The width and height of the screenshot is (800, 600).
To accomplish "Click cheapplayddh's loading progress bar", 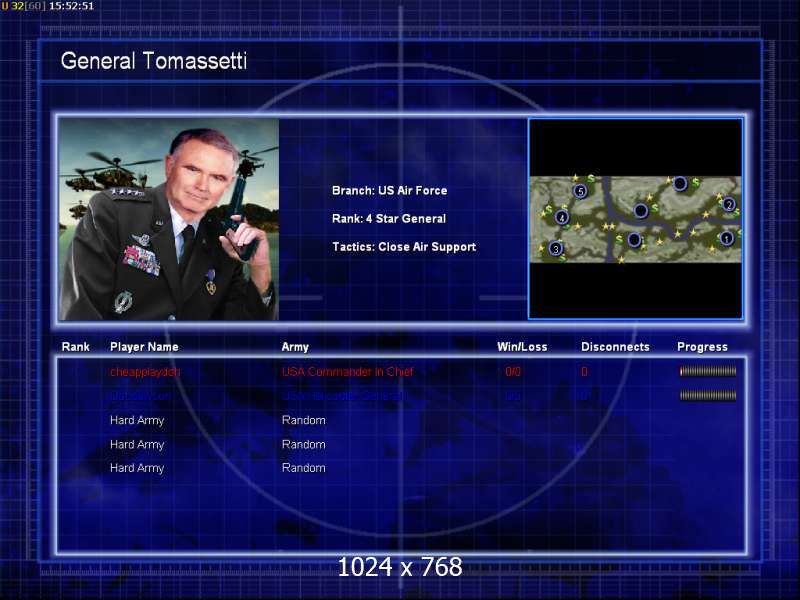I will [708, 371].
